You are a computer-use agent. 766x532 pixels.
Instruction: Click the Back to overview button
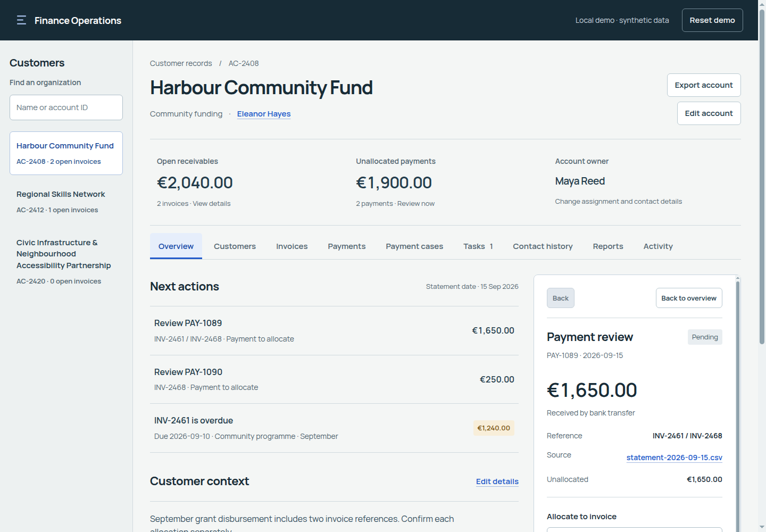689,298
